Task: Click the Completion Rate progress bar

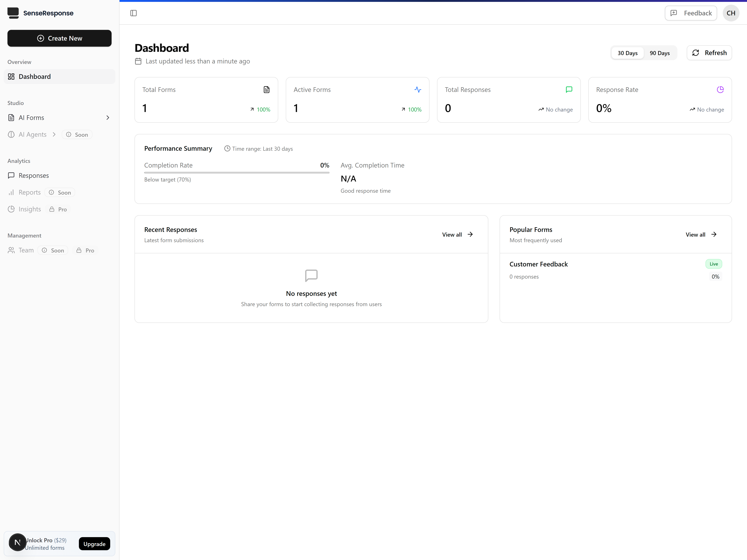Action: 236,173
